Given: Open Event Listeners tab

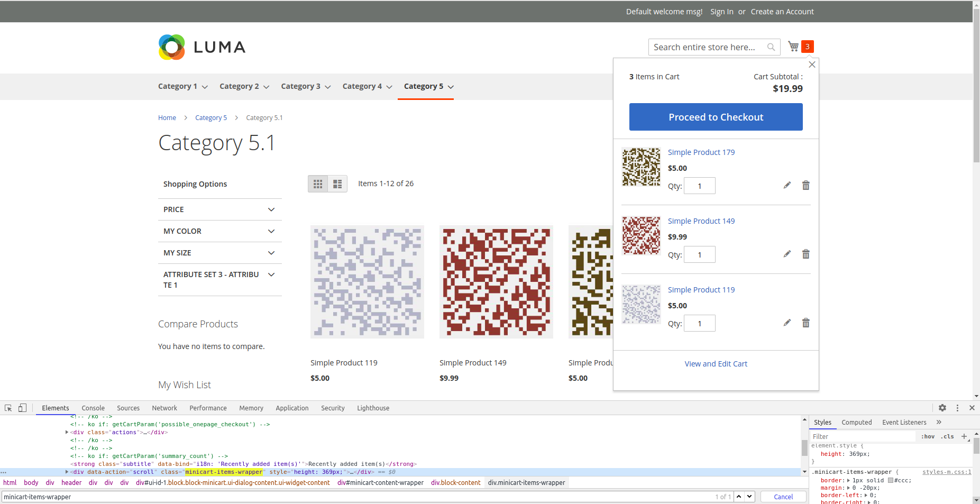Looking at the screenshot, I should 904,422.
